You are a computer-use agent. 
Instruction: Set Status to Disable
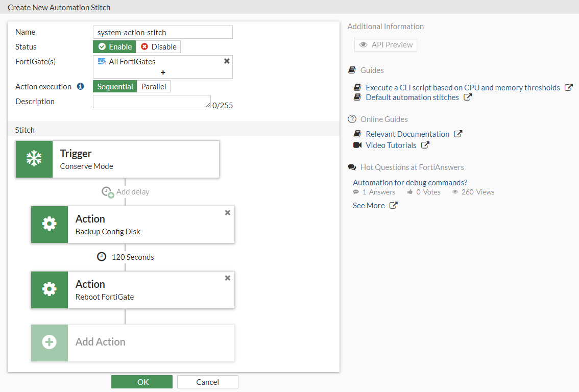[158, 47]
